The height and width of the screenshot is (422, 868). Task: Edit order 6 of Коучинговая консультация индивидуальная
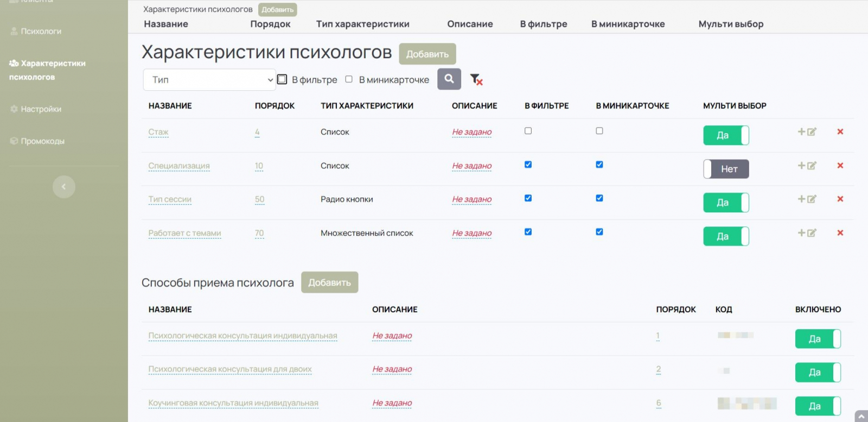[659, 403]
